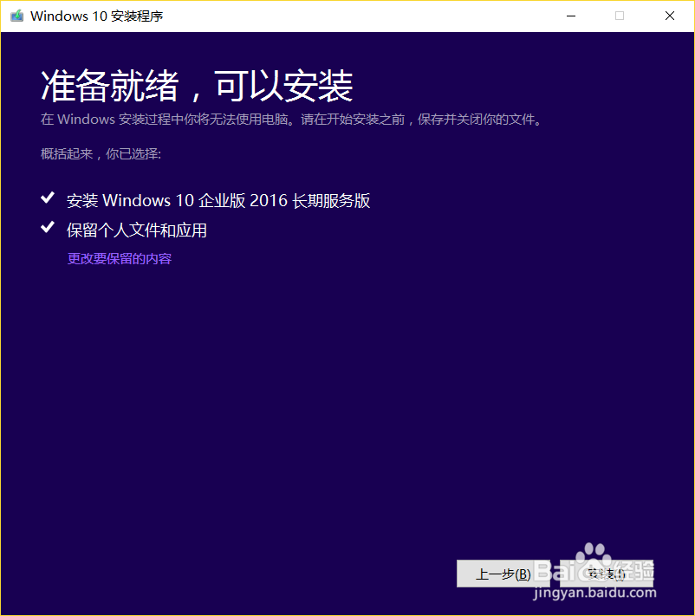Click the minimize icon on the title bar

[571, 16]
